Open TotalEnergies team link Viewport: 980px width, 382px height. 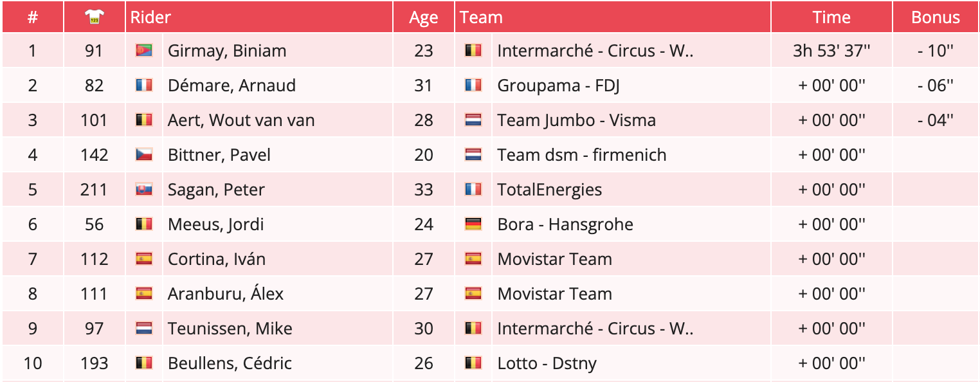tap(549, 190)
